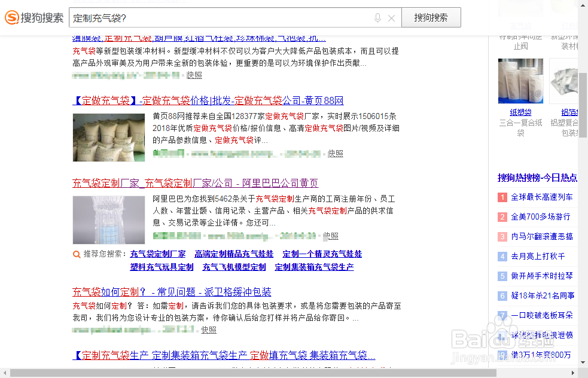Open hot search 全球最长高速列车
588x378 pixels.
click(542, 197)
